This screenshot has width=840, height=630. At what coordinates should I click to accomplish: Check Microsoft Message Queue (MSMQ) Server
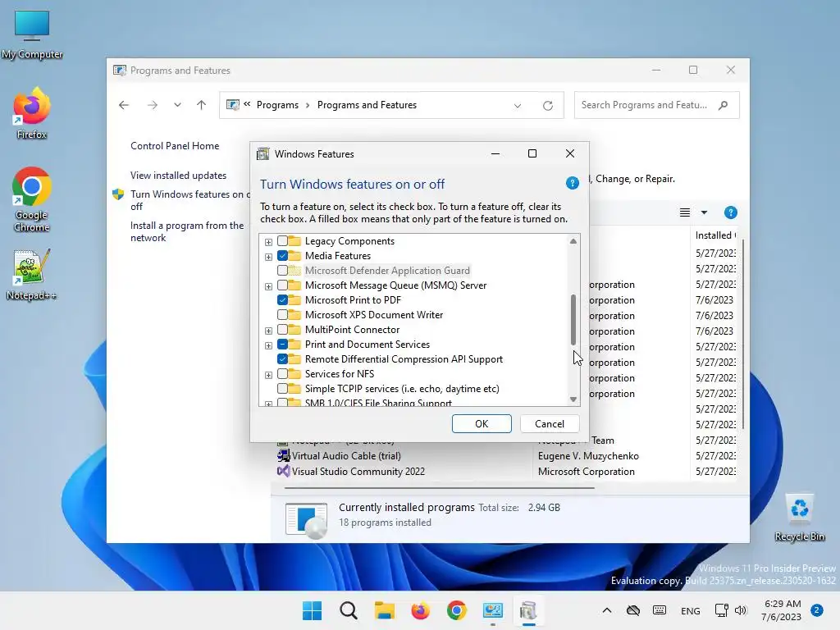(282, 285)
